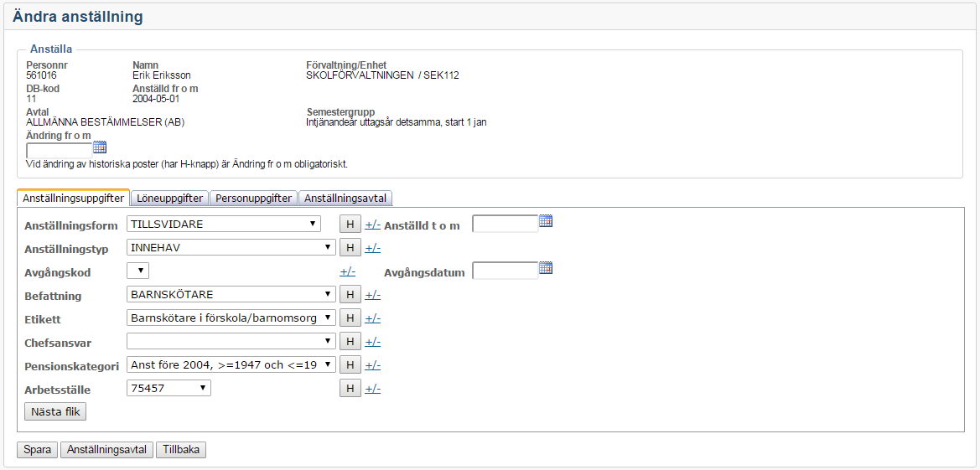Click H history button for Arbetsställe
The height and width of the screenshot is (470, 980).
tap(350, 389)
